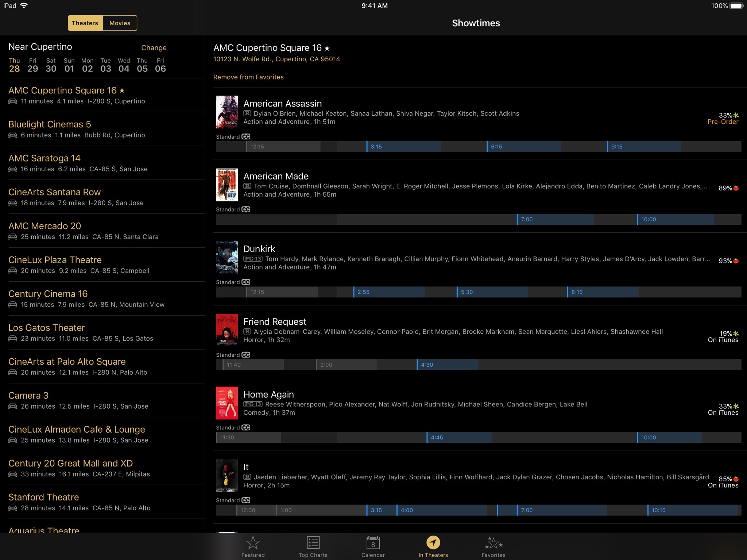The image size is (747, 560).
Task: Tap the CC icon under Dunkirk
Action: click(x=246, y=282)
